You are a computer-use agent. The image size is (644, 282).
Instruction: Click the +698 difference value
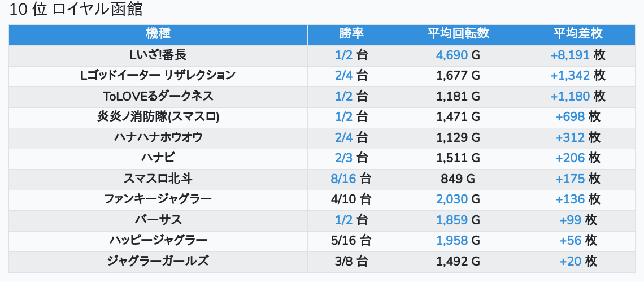(x=569, y=117)
